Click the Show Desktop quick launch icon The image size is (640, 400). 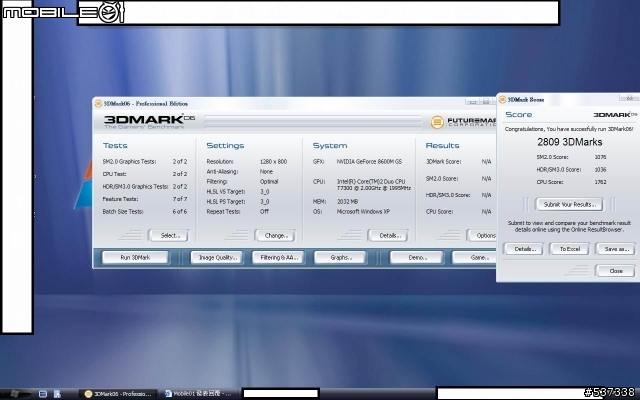click(x=42, y=394)
